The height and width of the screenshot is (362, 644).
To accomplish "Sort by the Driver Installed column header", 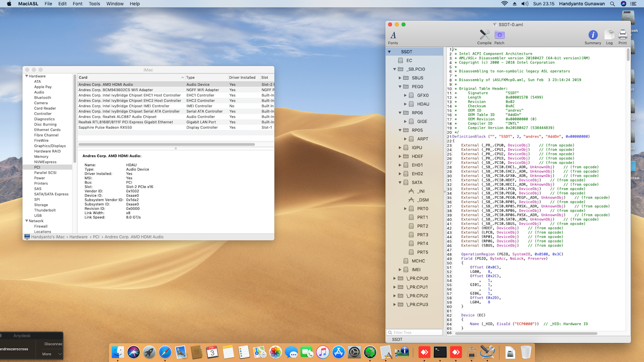I will tap(243, 77).
